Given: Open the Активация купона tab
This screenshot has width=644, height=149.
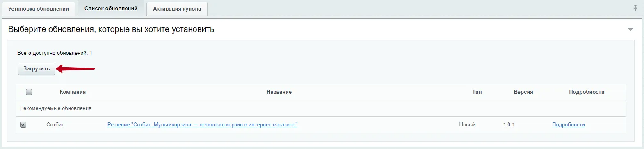Looking at the screenshot, I should pyautogui.click(x=177, y=9).
